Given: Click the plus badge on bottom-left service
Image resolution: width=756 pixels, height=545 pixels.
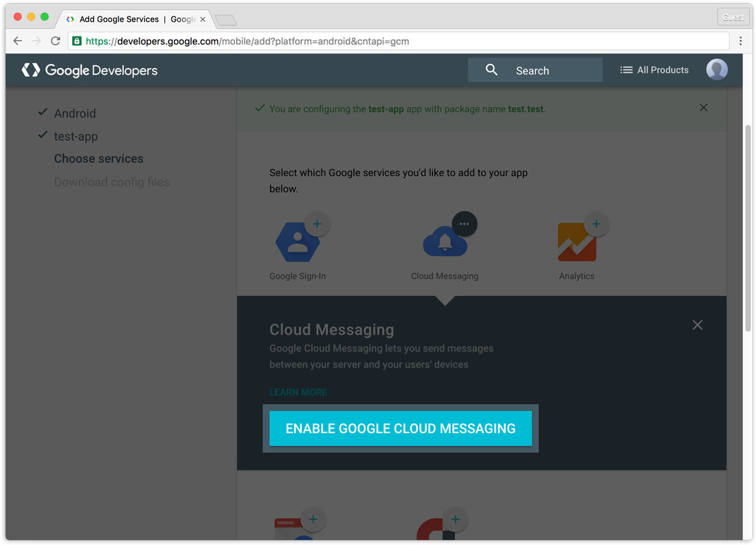Looking at the screenshot, I should pyautogui.click(x=313, y=520).
